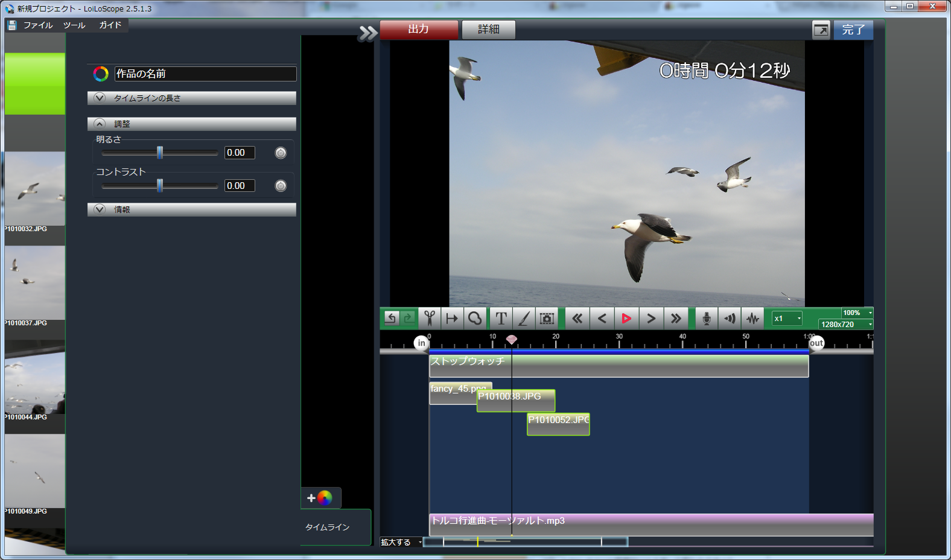Click the 0時間 0分12秒 timer overlay text
This screenshot has height=560, width=951.
725,71
